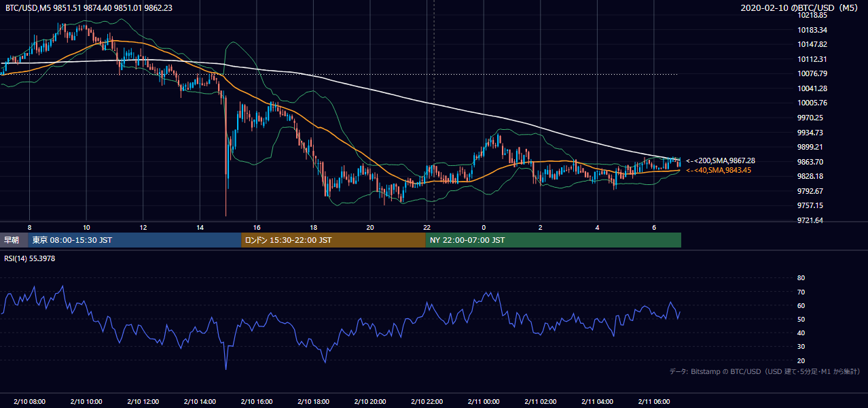Click price axis value 9757.15

click(810, 205)
